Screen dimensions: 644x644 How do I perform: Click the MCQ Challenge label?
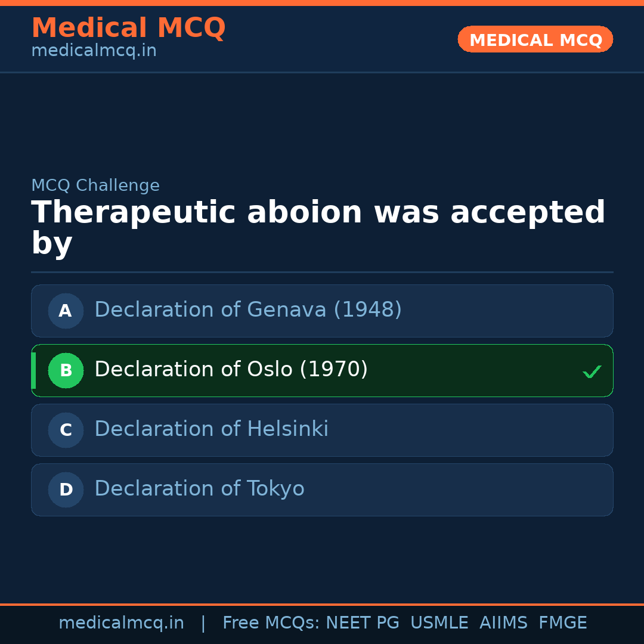95,185
